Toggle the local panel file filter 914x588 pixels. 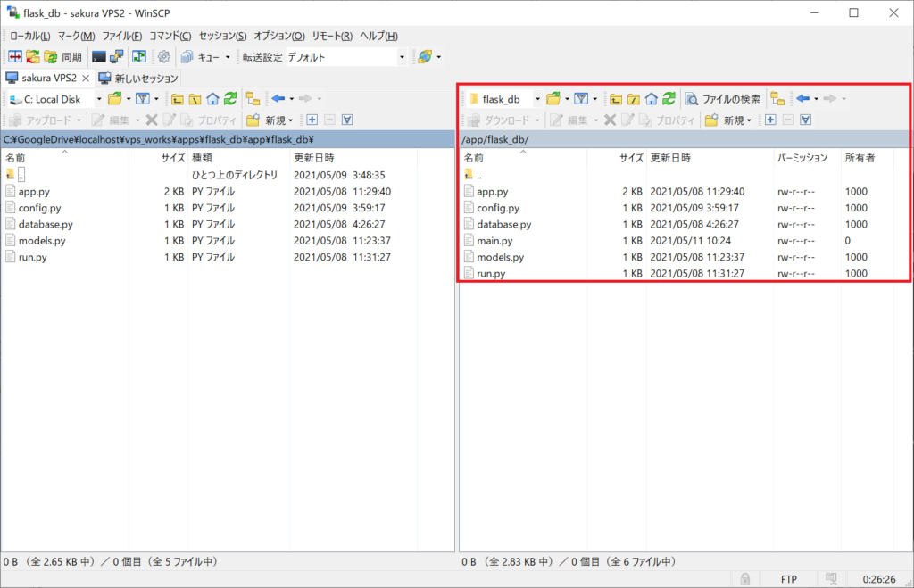pos(142,98)
